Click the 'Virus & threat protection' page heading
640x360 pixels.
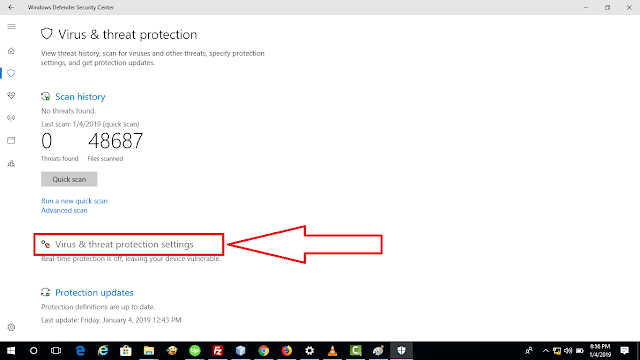127,35
